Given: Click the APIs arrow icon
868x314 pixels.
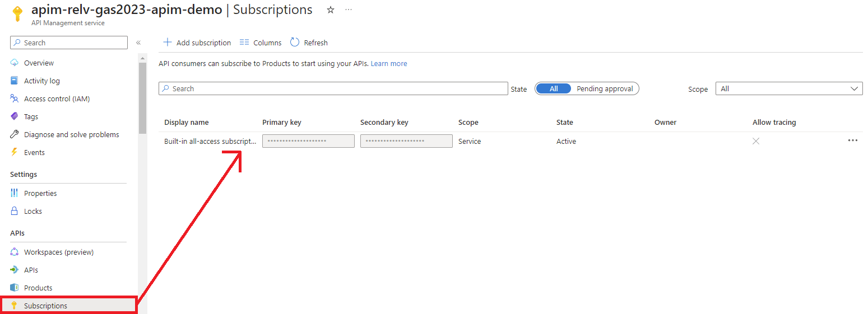Looking at the screenshot, I should 15,270.
